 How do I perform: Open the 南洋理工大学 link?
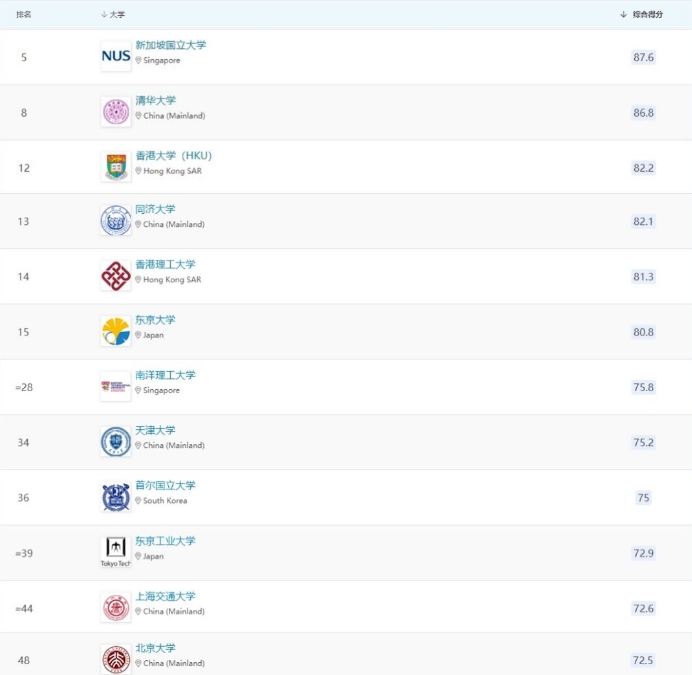click(x=165, y=375)
